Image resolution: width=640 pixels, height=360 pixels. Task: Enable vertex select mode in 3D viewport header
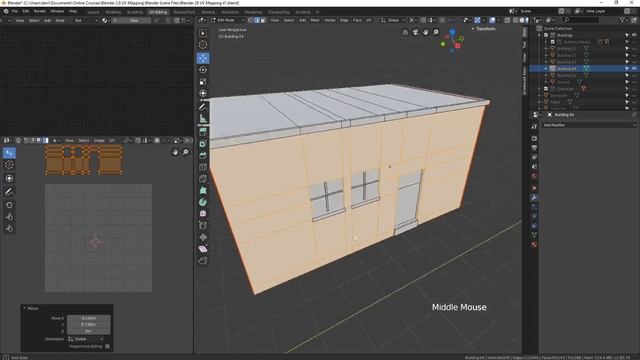[x=251, y=20]
